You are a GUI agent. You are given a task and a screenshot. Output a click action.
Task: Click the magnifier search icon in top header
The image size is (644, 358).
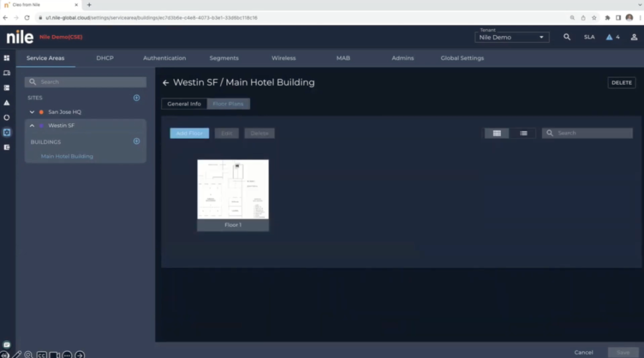pos(566,37)
